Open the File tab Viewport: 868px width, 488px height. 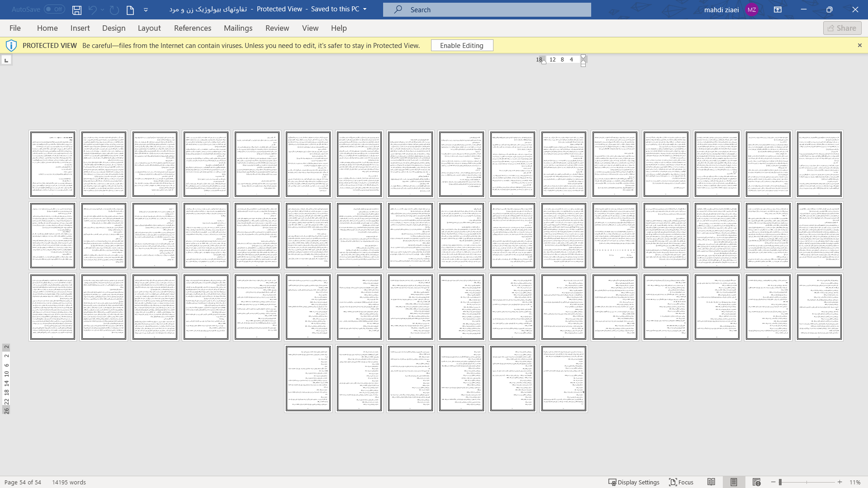[x=15, y=28]
